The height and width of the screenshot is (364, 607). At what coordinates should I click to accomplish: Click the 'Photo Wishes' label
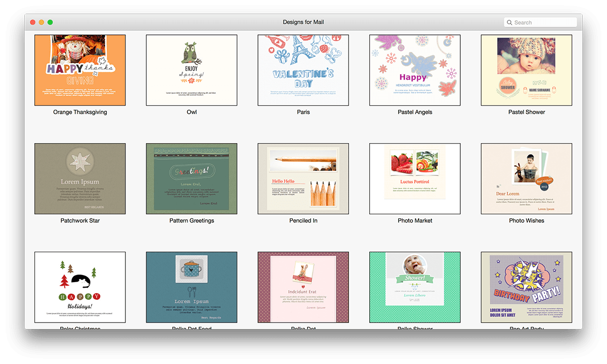(x=527, y=221)
